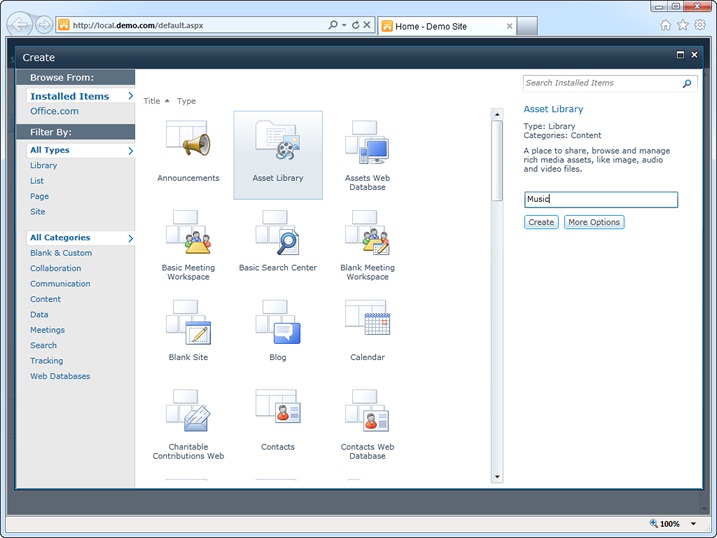Filter by Collaboration category
This screenshot has height=538, width=717.
55,268
